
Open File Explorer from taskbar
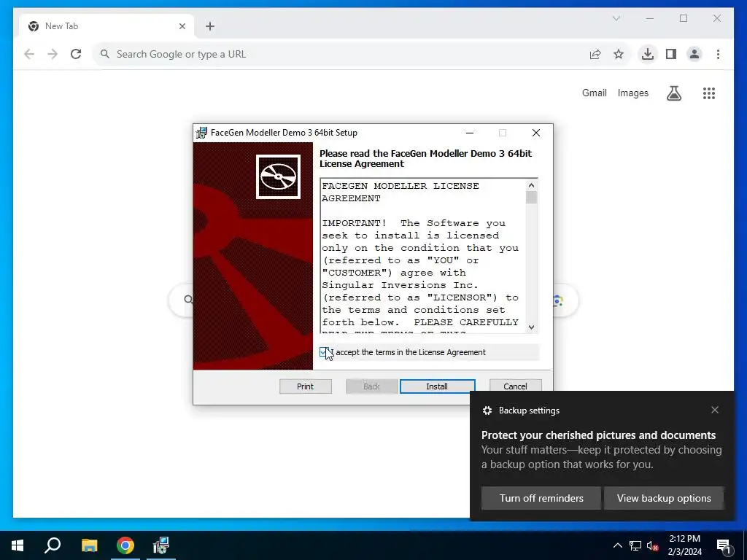point(89,545)
